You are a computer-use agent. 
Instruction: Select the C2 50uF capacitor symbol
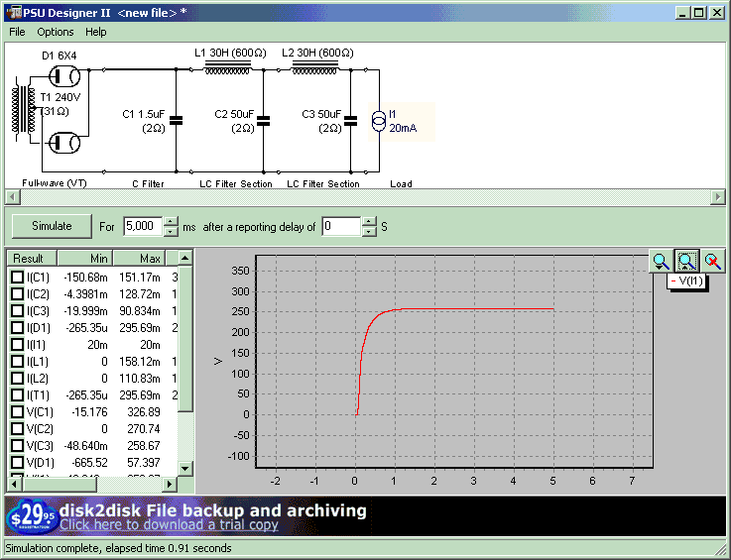click(x=263, y=121)
